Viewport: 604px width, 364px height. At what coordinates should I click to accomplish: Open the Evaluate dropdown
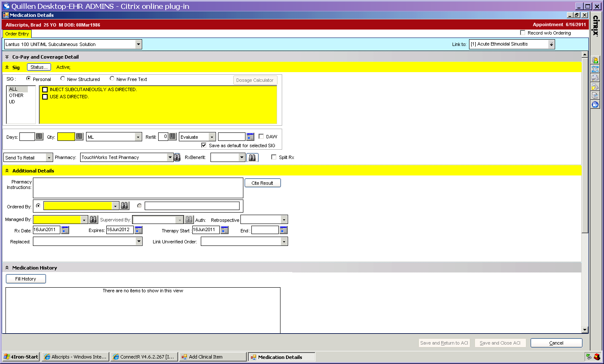point(212,137)
